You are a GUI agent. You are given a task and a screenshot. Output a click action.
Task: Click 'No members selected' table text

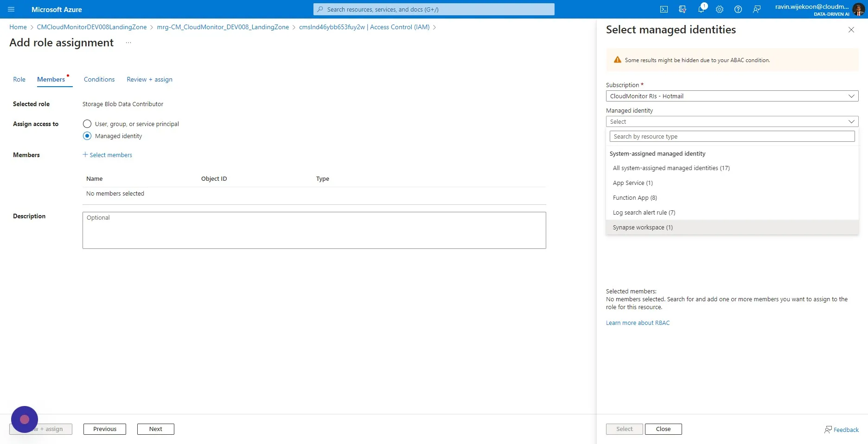coord(115,193)
